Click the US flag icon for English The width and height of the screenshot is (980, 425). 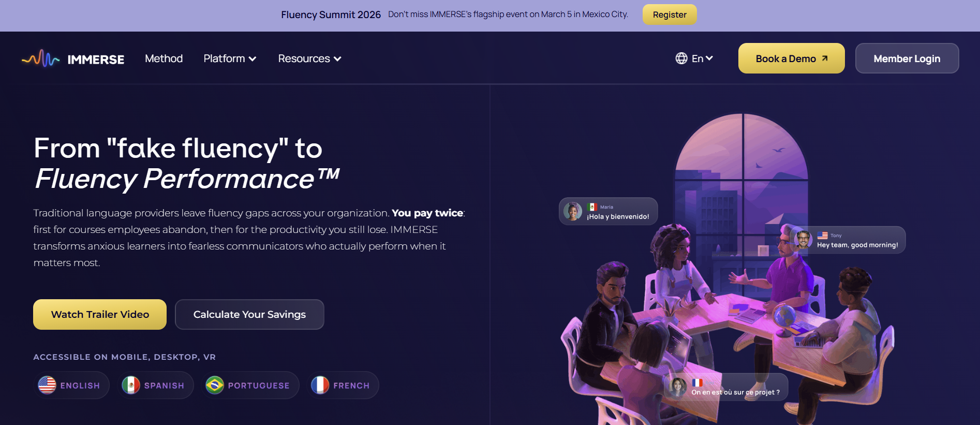tap(47, 385)
